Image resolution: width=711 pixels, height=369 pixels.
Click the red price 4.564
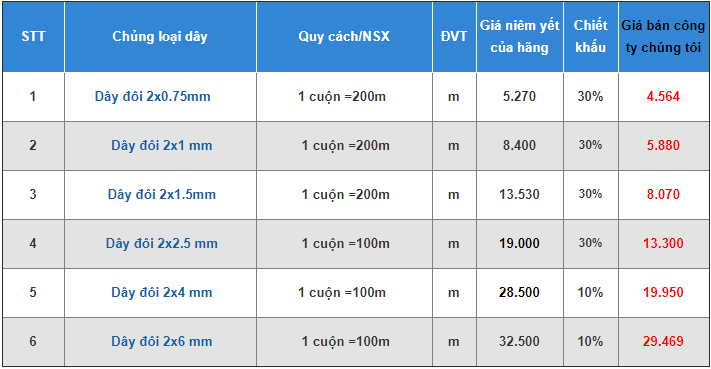pyautogui.click(x=663, y=97)
